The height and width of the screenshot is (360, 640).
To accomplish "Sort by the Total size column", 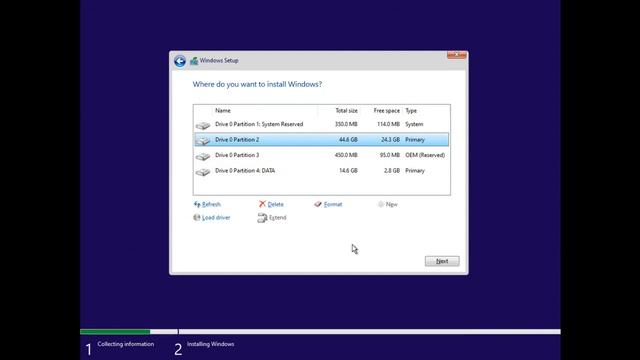I will [347, 111].
